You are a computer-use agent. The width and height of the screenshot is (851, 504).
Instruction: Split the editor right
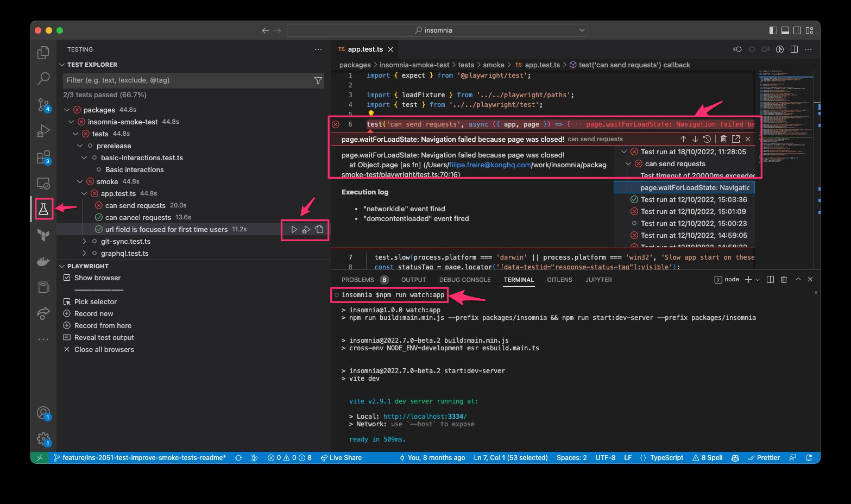coord(794,49)
